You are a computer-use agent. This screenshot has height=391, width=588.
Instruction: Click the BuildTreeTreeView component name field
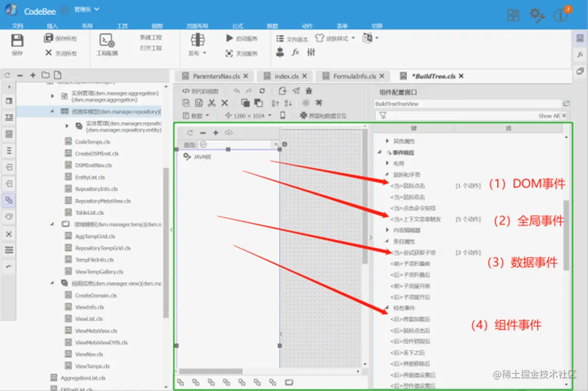click(468, 104)
